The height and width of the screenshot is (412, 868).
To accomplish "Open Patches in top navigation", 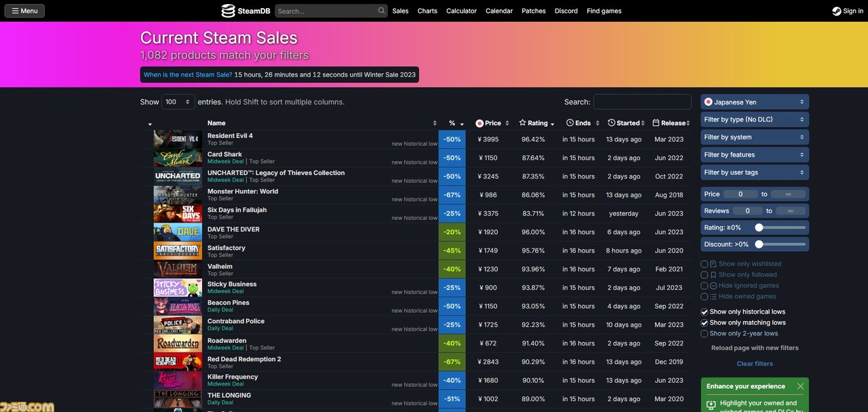I will point(534,11).
